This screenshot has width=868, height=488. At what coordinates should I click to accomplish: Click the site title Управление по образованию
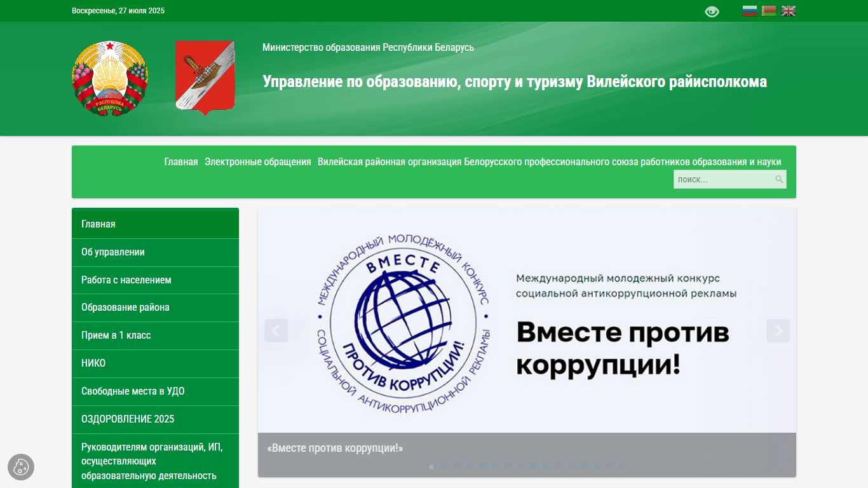pos(515,82)
